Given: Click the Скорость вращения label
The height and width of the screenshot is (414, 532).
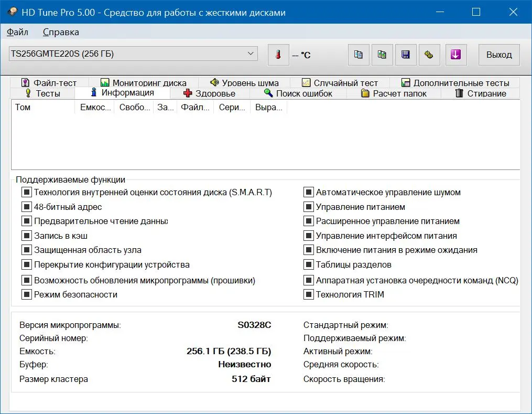Looking at the screenshot, I should click(x=344, y=379).
